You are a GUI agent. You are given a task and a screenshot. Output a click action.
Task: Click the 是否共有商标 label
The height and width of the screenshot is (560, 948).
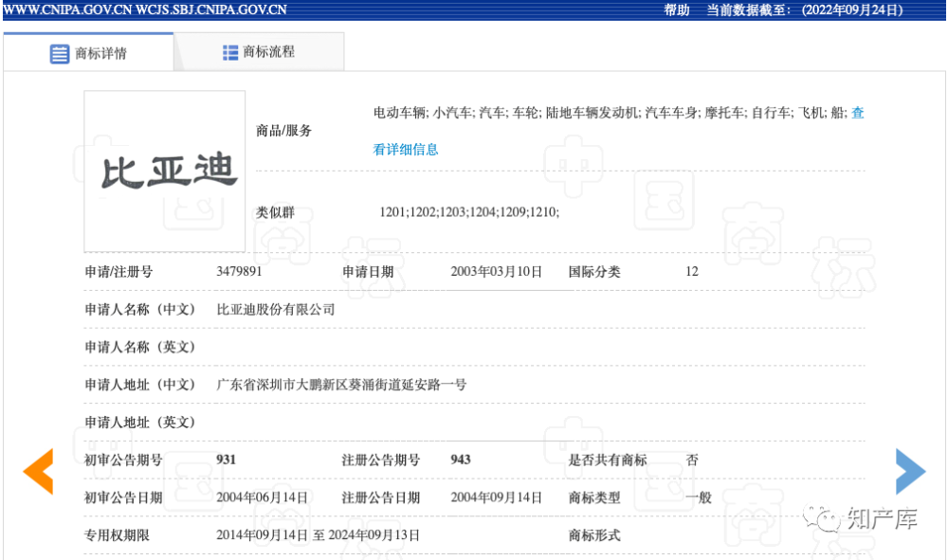point(608,460)
